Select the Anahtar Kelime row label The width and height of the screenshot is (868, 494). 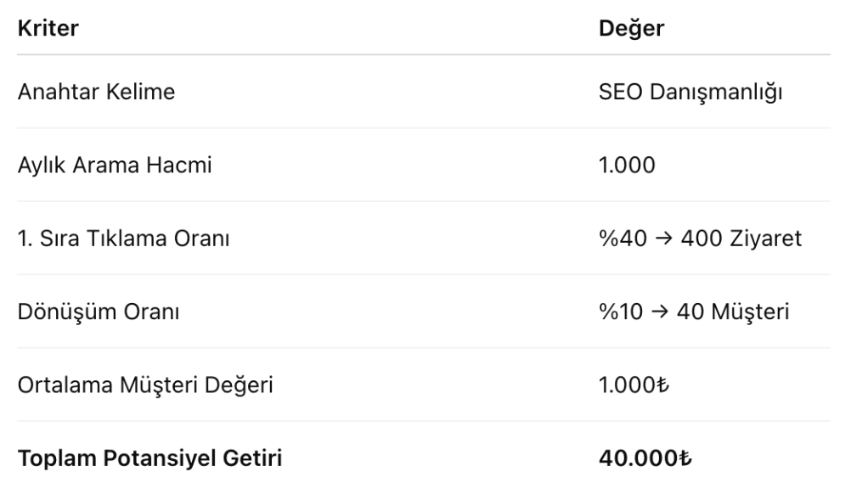(x=96, y=92)
